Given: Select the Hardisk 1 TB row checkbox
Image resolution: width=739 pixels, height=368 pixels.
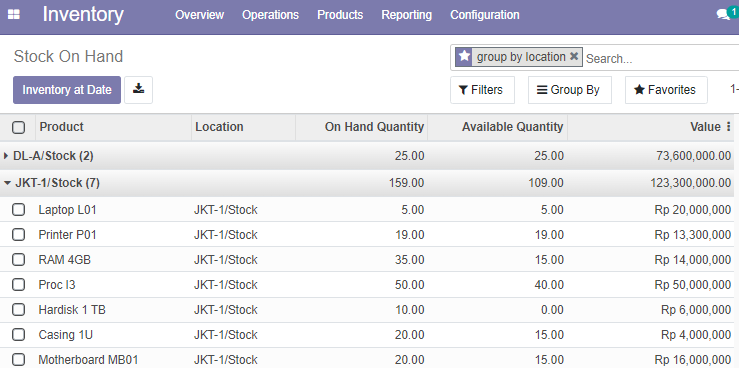Looking at the screenshot, I should pos(18,310).
